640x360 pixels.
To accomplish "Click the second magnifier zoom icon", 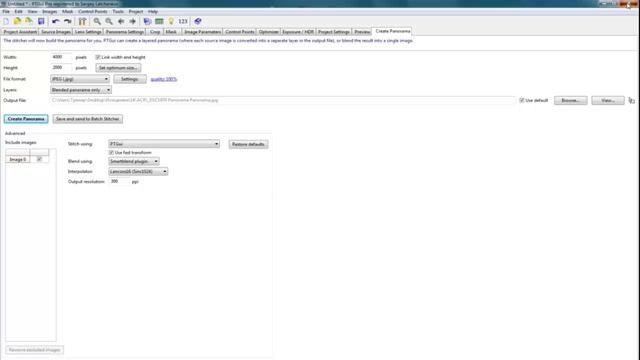I will (109, 21).
